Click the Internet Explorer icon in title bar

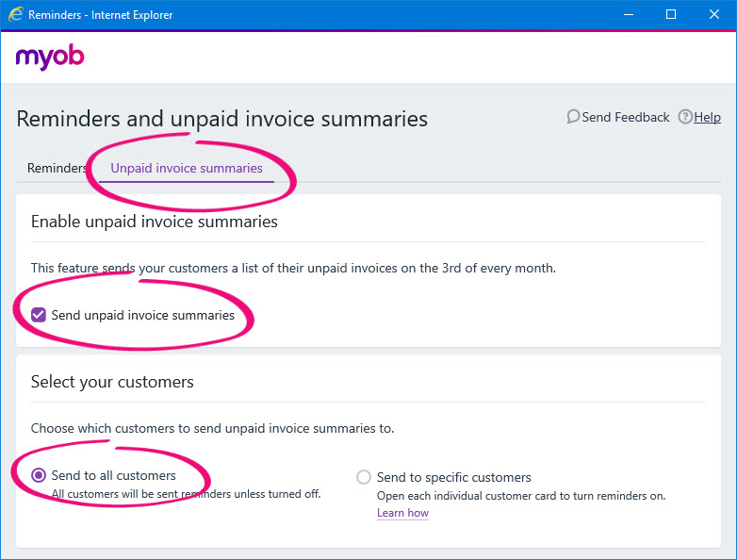pyautogui.click(x=15, y=14)
